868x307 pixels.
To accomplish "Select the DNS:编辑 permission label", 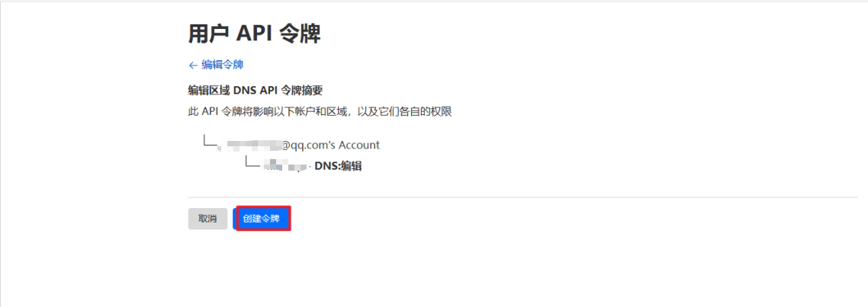I will click(x=338, y=166).
